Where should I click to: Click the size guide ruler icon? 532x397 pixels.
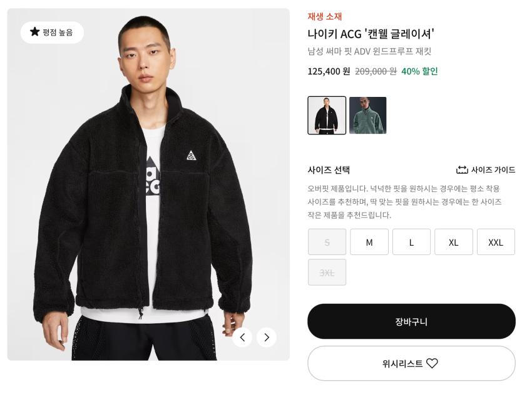[x=462, y=170]
